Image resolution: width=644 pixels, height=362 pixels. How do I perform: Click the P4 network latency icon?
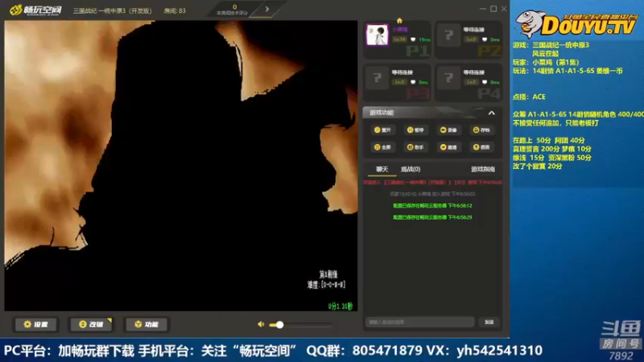(485, 82)
